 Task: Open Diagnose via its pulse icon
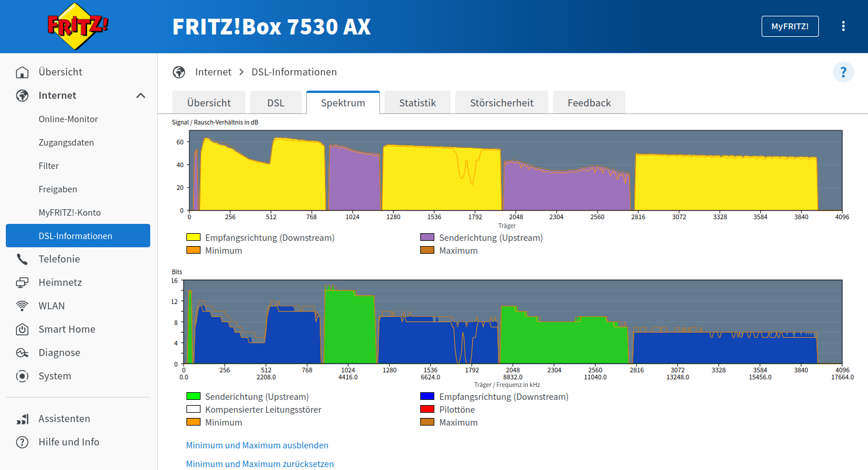click(x=22, y=352)
